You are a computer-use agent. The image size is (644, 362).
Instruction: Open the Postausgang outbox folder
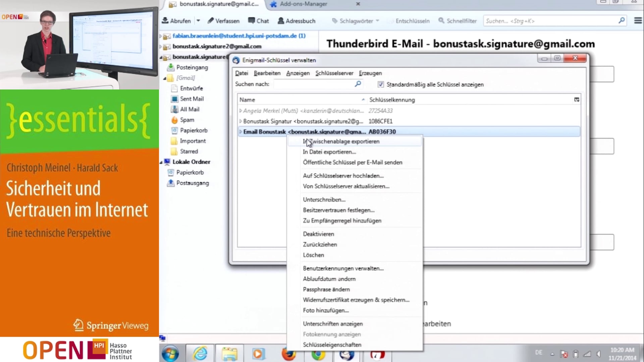point(192,183)
